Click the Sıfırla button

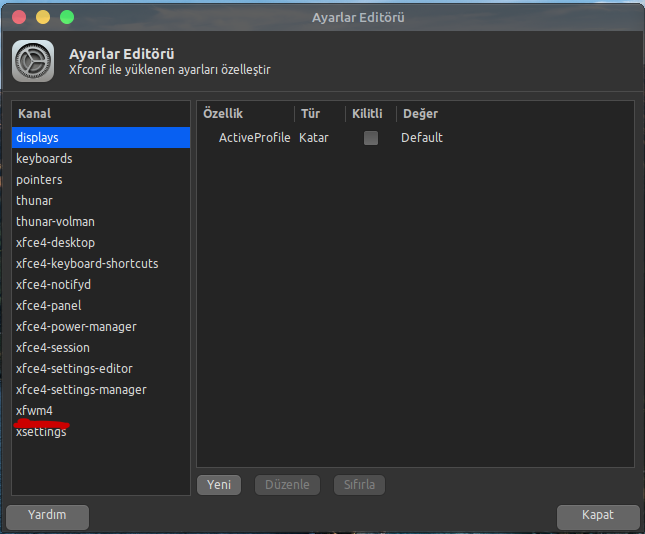point(359,485)
